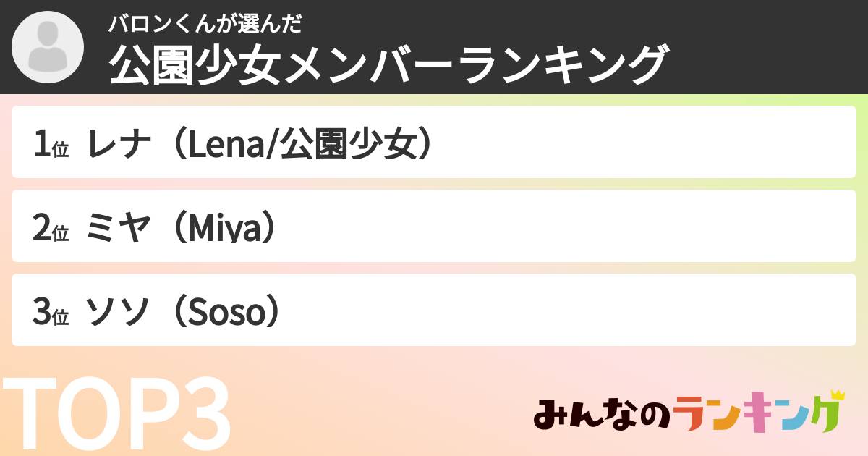Screen dimensions: 868x456
Task: Select the first-place Lena row
Action: (434, 142)
